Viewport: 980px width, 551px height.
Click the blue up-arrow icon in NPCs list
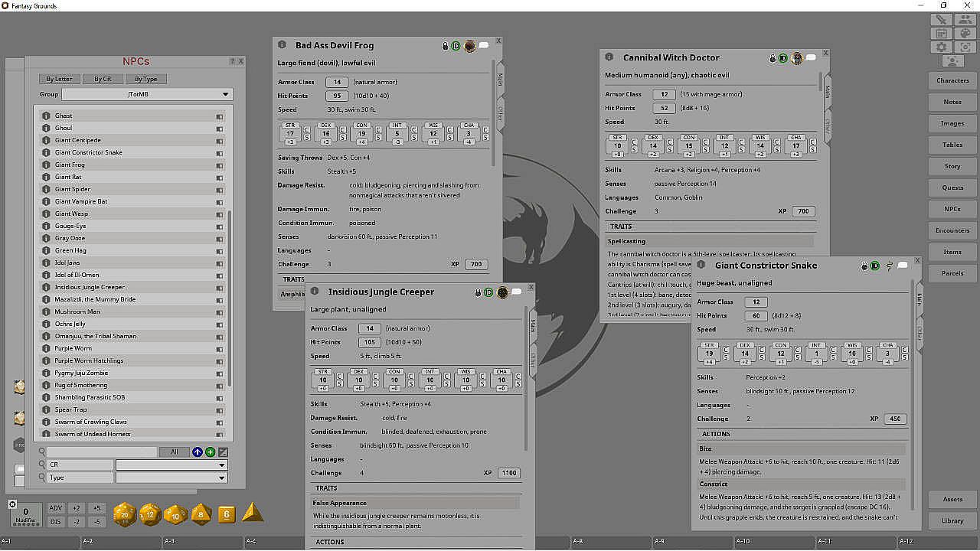(198, 452)
